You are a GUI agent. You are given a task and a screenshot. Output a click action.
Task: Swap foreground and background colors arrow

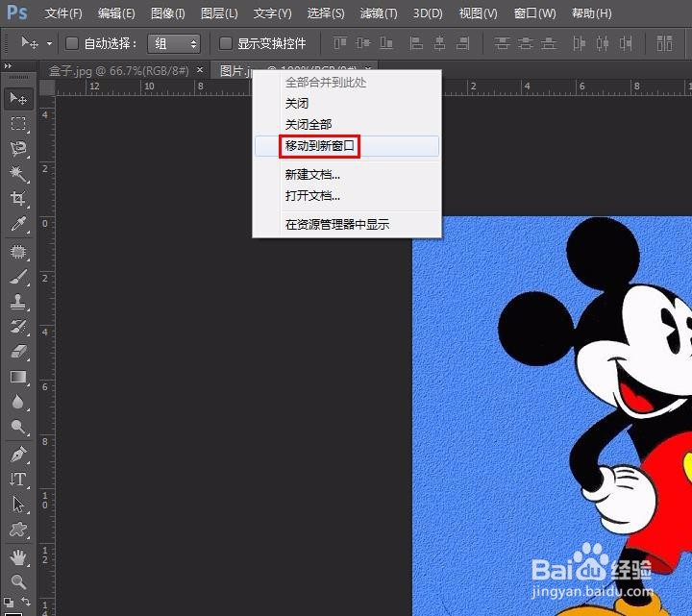(26, 601)
